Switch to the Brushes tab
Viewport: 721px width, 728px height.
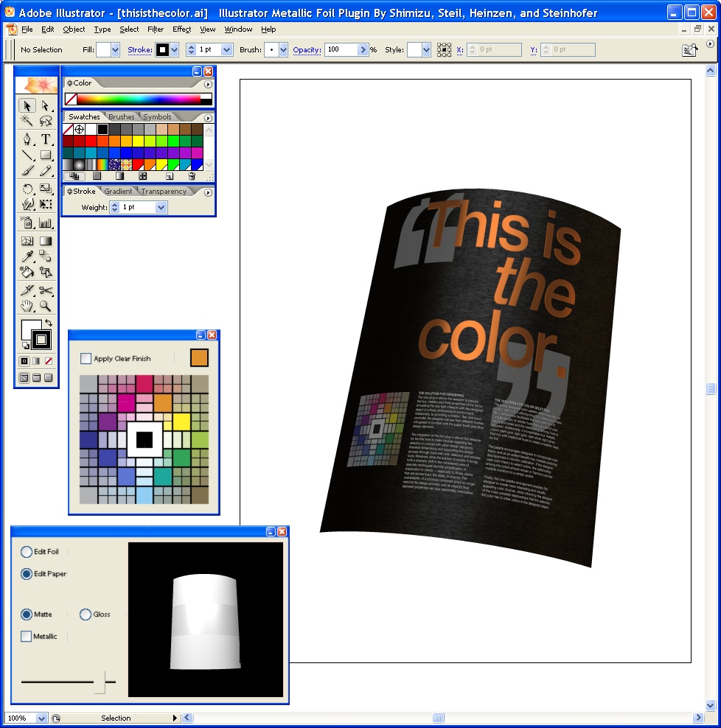point(121,116)
